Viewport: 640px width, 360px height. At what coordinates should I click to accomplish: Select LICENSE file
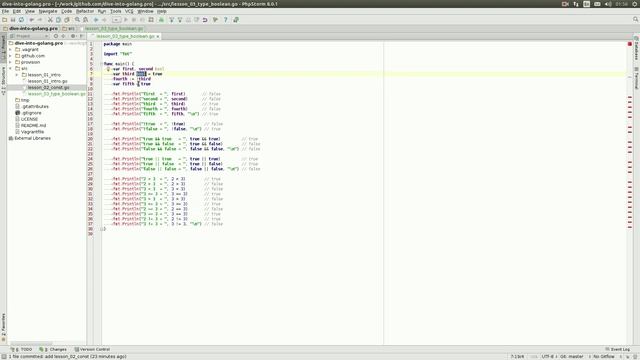click(26, 119)
